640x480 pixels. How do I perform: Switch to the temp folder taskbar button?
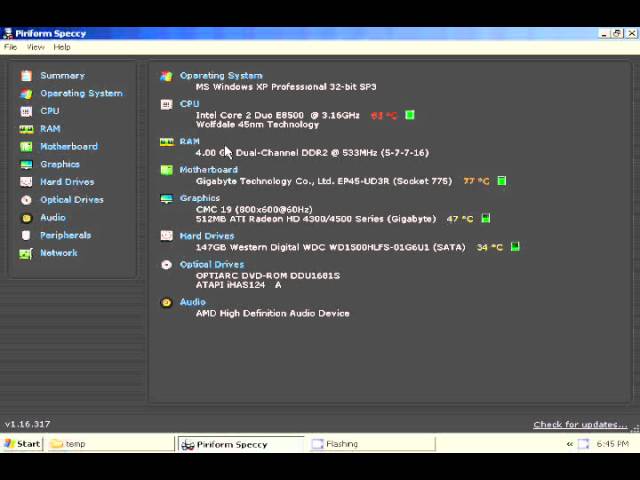coord(109,444)
